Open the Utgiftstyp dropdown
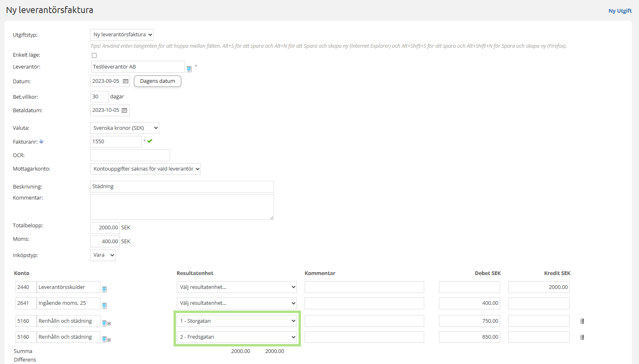Screen dimensions: 639x364 [122, 35]
